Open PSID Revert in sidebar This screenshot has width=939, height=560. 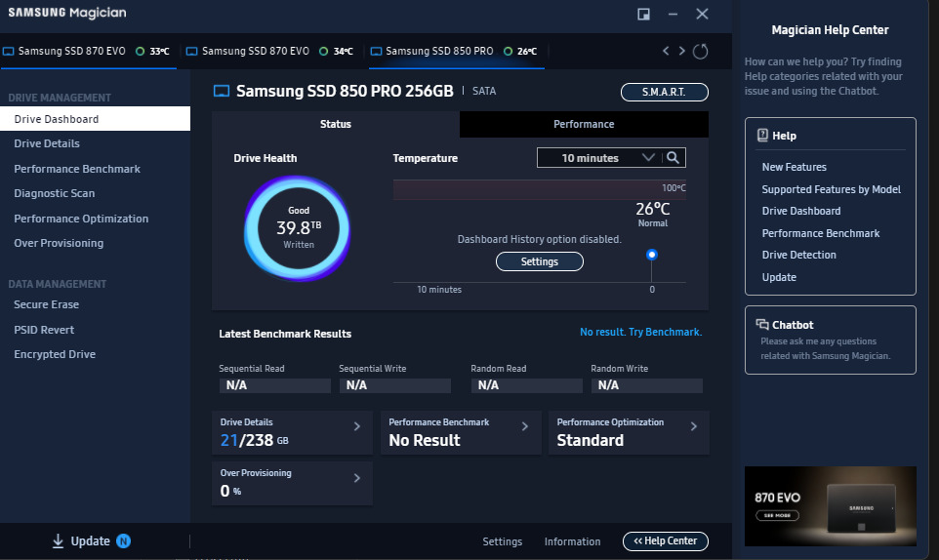(x=44, y=330)
